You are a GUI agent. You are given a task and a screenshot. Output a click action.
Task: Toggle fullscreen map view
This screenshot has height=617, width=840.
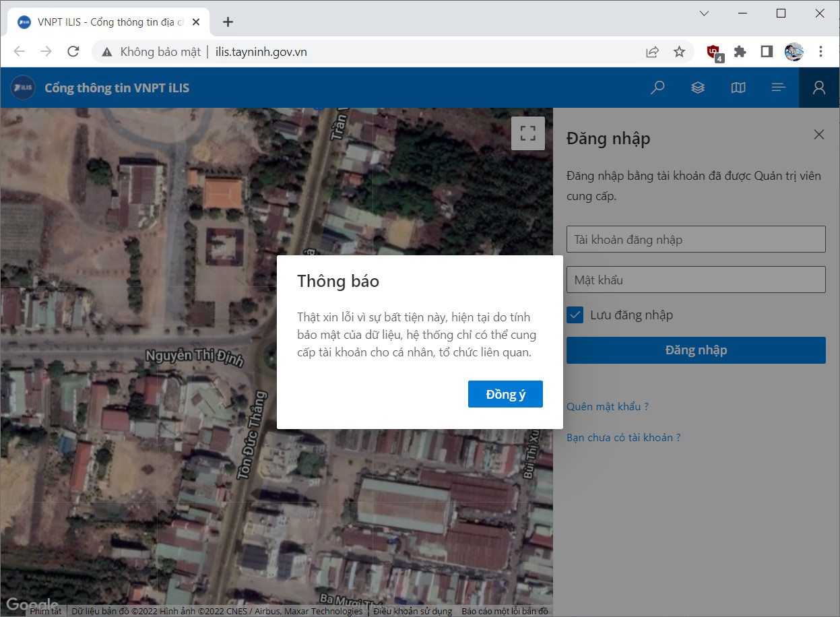527,133
